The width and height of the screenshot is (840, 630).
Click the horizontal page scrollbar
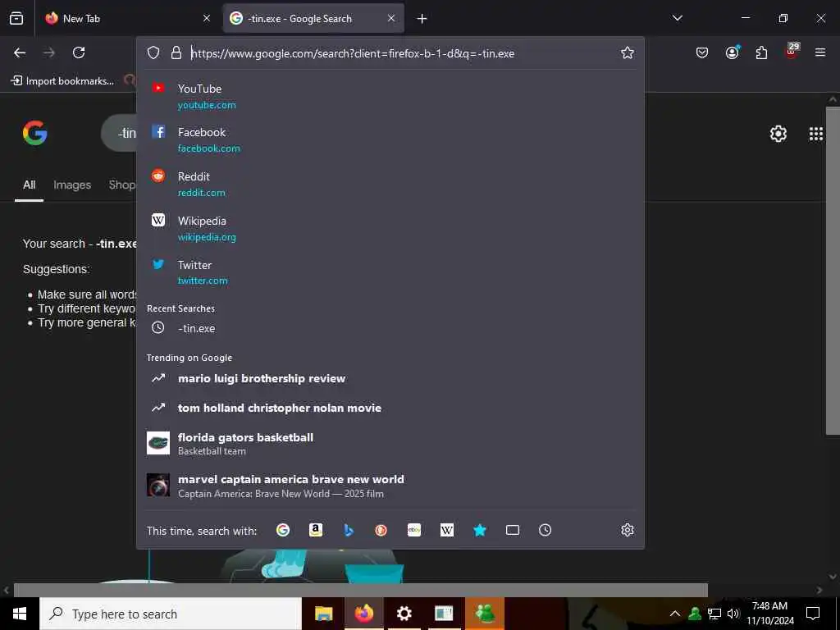click(361, 590)
